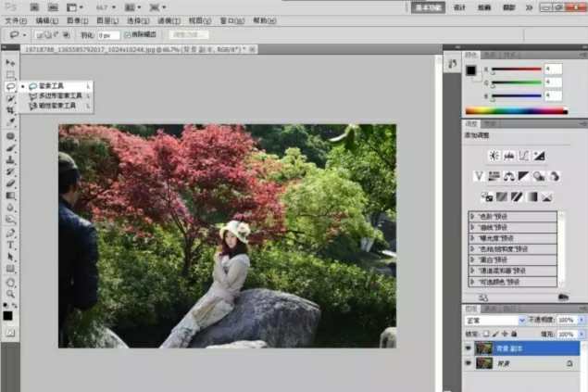Click the foreground color swatch in Color panel
The height and width of the screenshot is (392, 588).
pos(470,70)
